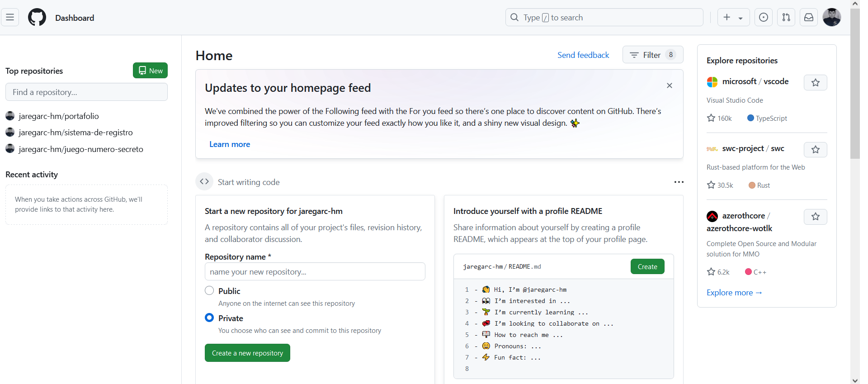Open jaregarc-hm/juego-numero-secreto repository
The width and height of the screenshot is (868, 384).
point(81,149)
